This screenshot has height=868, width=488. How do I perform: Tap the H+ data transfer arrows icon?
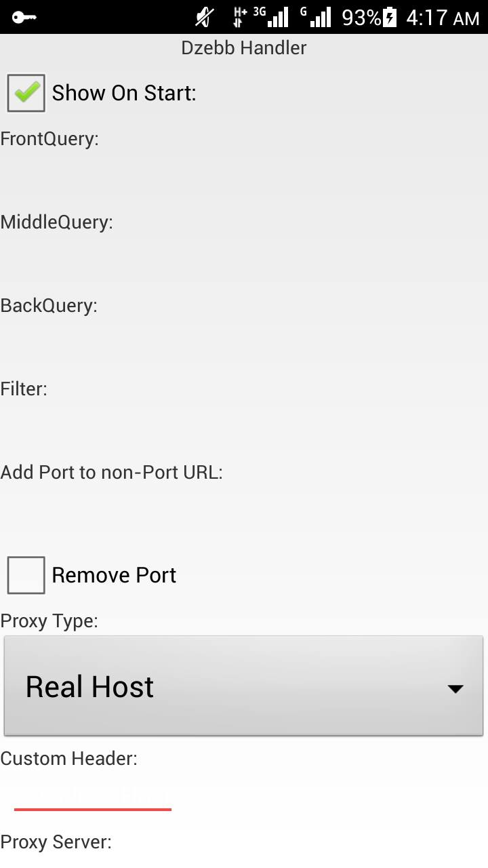[240, 17]
